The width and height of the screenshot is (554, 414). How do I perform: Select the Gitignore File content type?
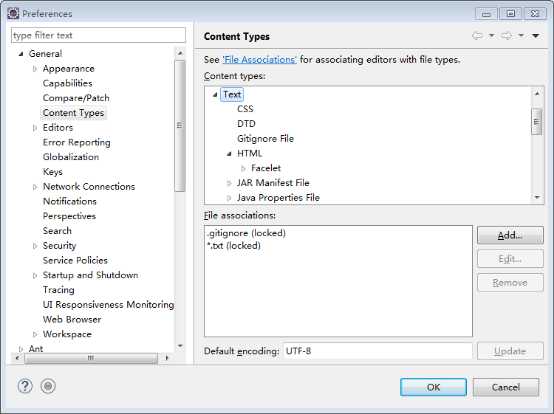265,138
